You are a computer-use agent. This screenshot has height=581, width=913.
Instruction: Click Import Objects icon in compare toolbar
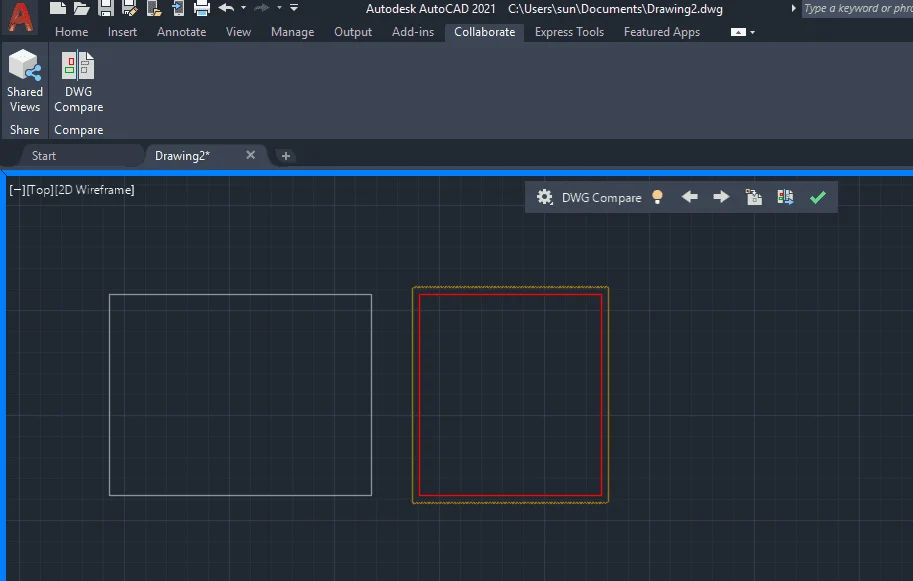click(x=753, y=197)
